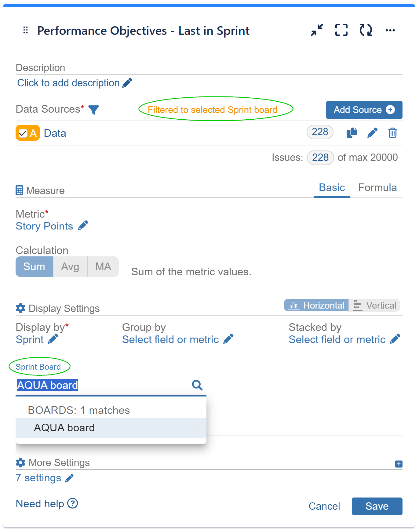Duplicate the Data source
419x532 pixels.
[351, 132]
